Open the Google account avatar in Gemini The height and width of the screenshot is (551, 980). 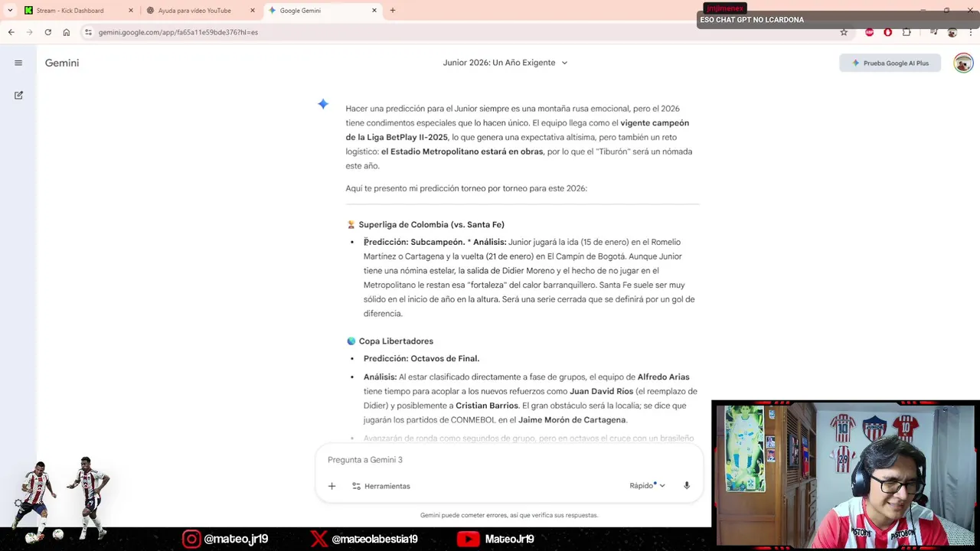(x=963, y=63)
